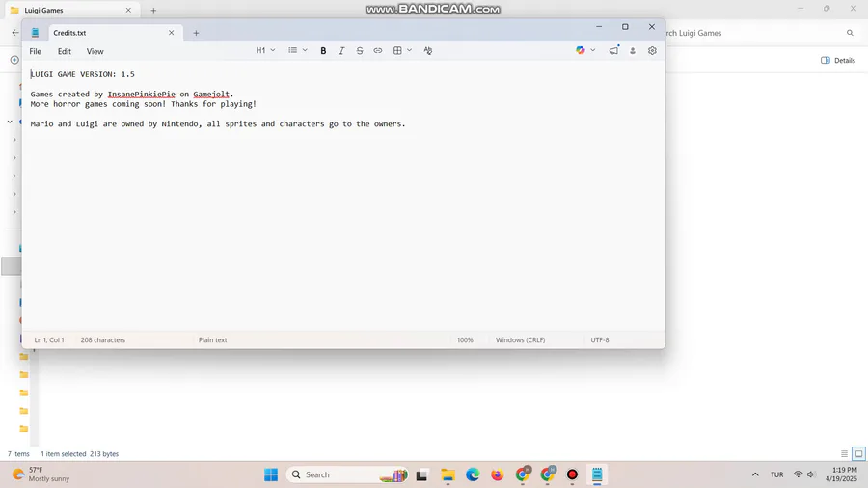Screen dimensions: 868x488
Task: Click the Ln 1, Col 1 status entry
Action: point(49,340)
